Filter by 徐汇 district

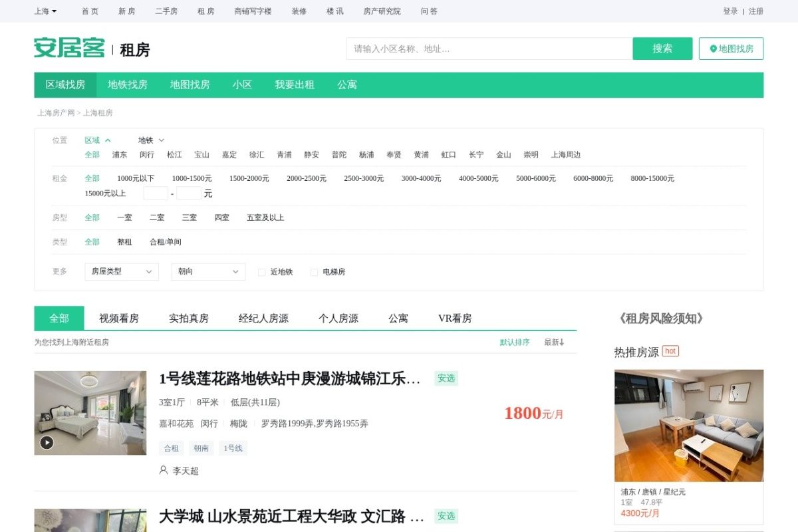(x=257, y=155)
